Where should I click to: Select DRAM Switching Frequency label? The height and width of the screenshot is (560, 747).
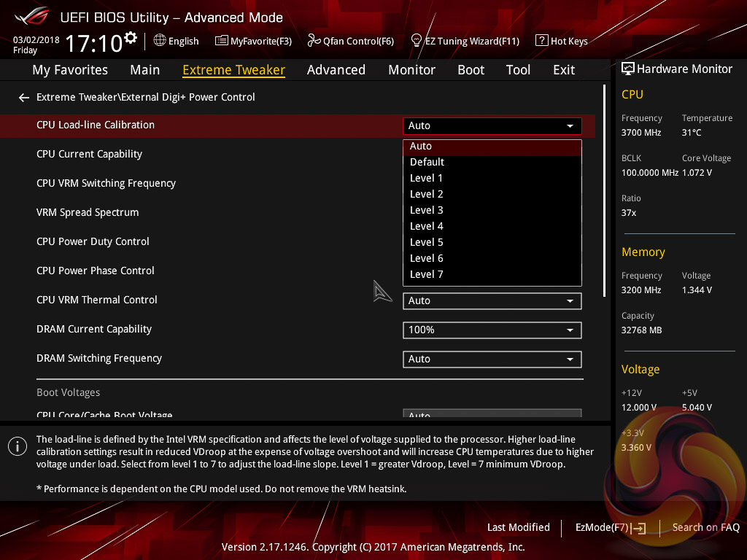[x=99, y=358]
